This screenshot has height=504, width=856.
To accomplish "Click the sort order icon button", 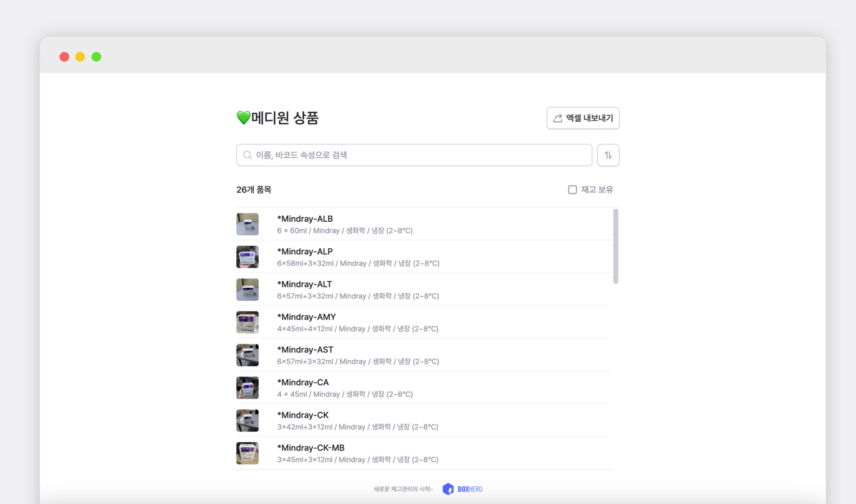I will pos(608,155).
